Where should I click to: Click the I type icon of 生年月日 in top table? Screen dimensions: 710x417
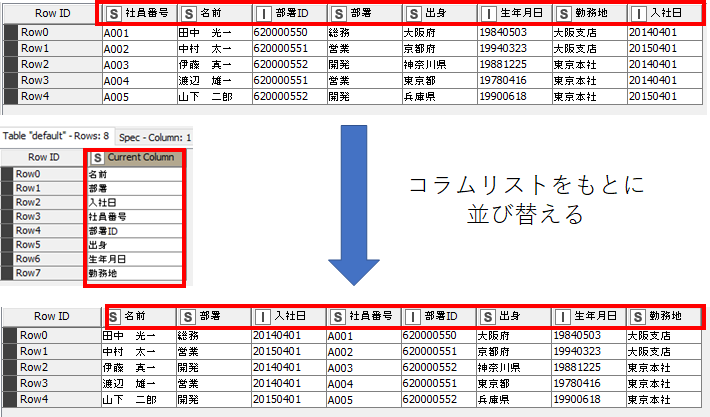tap(489, 14)
